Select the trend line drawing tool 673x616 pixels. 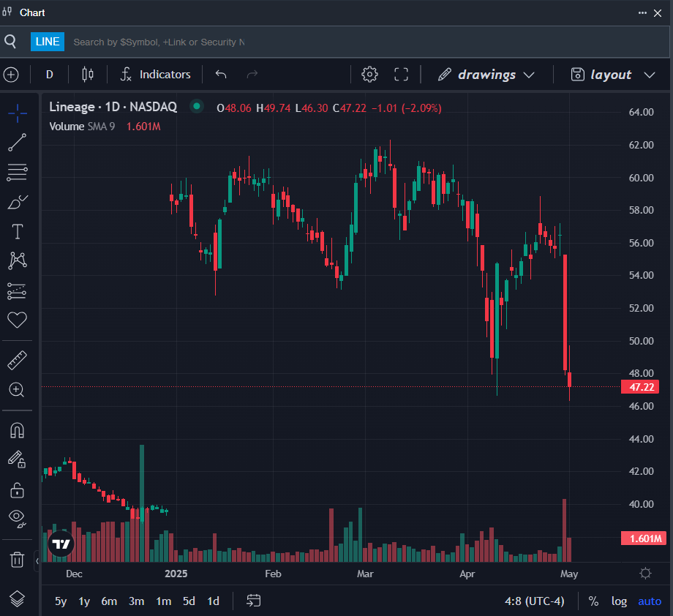[x=17, y=142]
